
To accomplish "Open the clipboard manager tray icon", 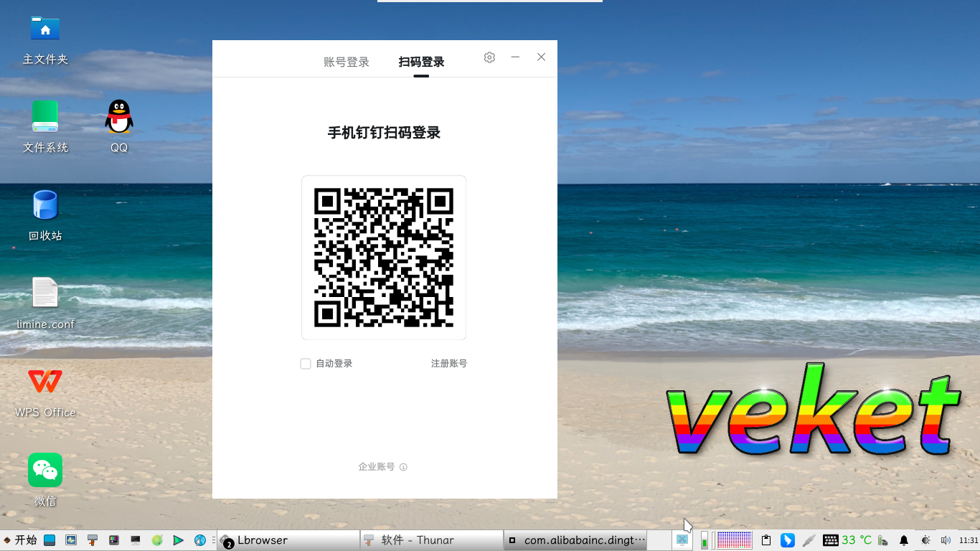I will tap(766, 540).
